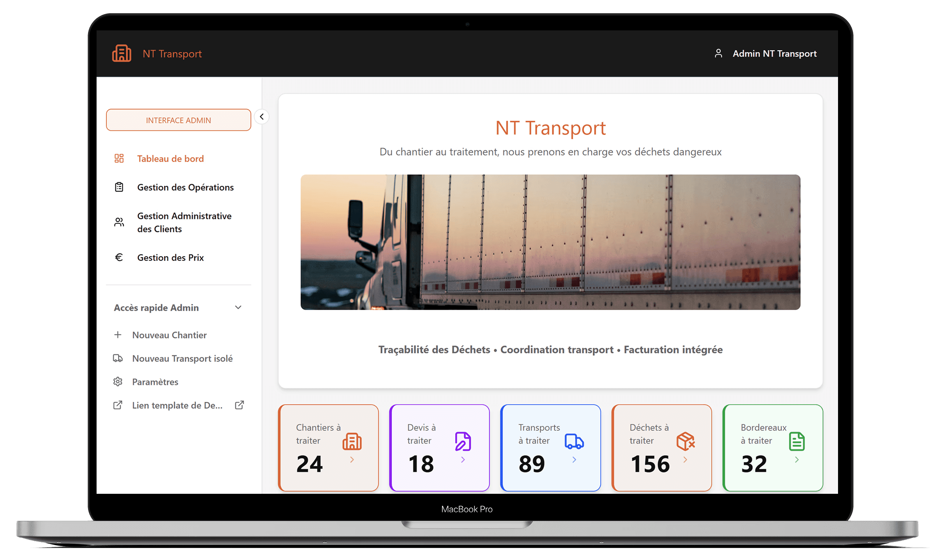The width and height of the screenshot is (935, 560).
Task: Open Chantiers à traiter card arrow
Action: [x=352, y=460]
